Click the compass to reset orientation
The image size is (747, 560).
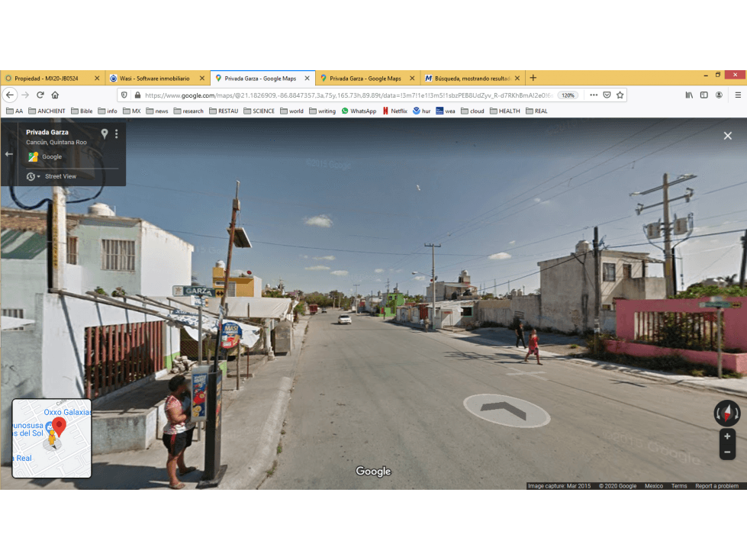click(x=727, y=413)
